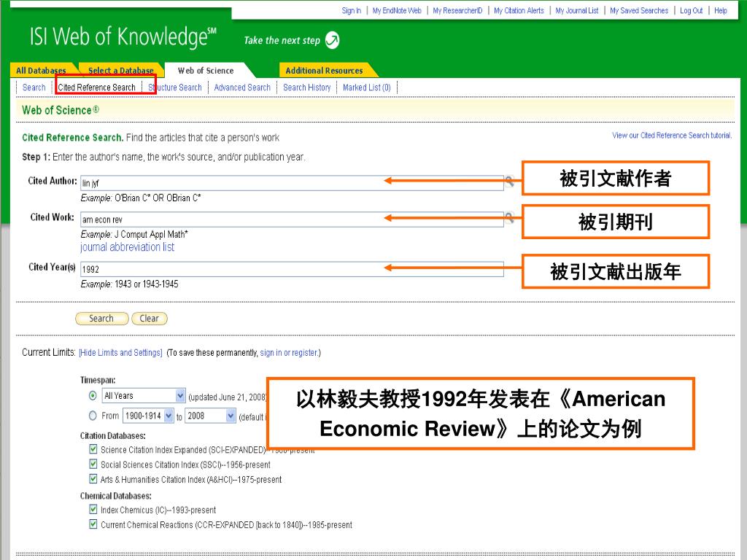Select the Cited Reference Search sub-tab
Screen dimensions: 747x560
[x=97, y=87]
